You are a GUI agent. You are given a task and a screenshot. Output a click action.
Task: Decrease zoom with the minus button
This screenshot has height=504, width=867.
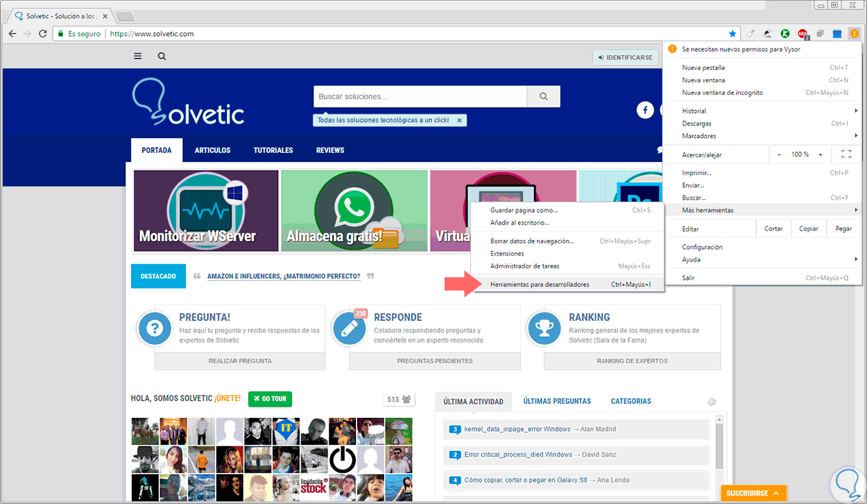point(779,154)
